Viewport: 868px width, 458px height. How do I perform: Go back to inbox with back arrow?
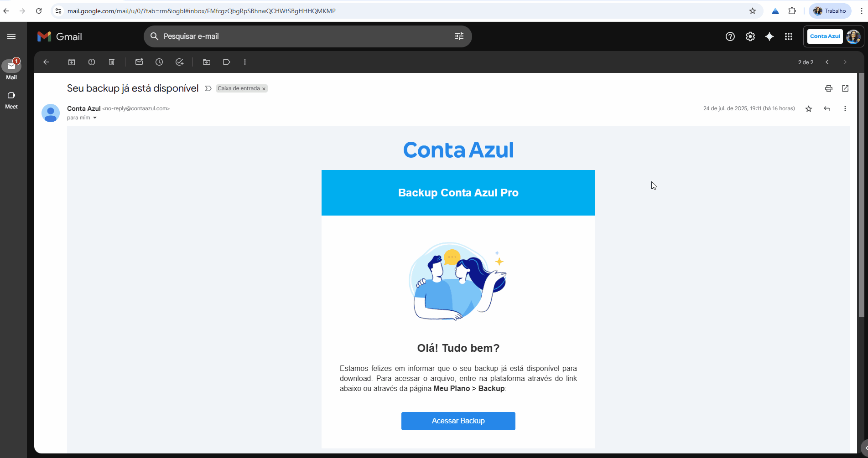point(46,62)
